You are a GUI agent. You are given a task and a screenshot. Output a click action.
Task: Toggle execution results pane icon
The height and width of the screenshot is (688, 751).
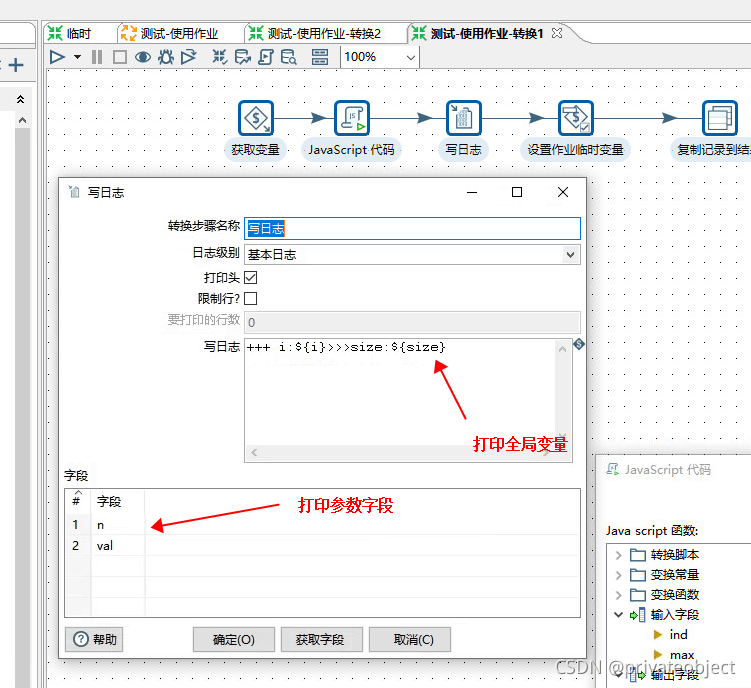pos(319,57)
